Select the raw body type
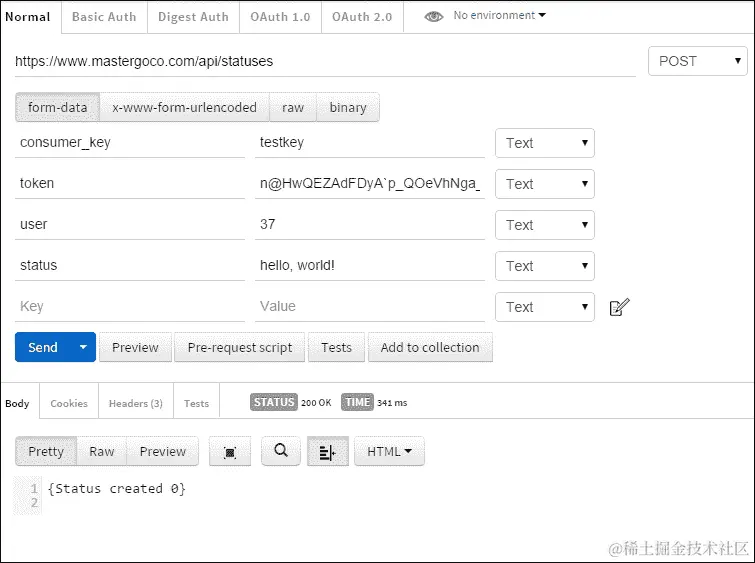The width and height of the screenshot is (755, 563). (293, 107)
